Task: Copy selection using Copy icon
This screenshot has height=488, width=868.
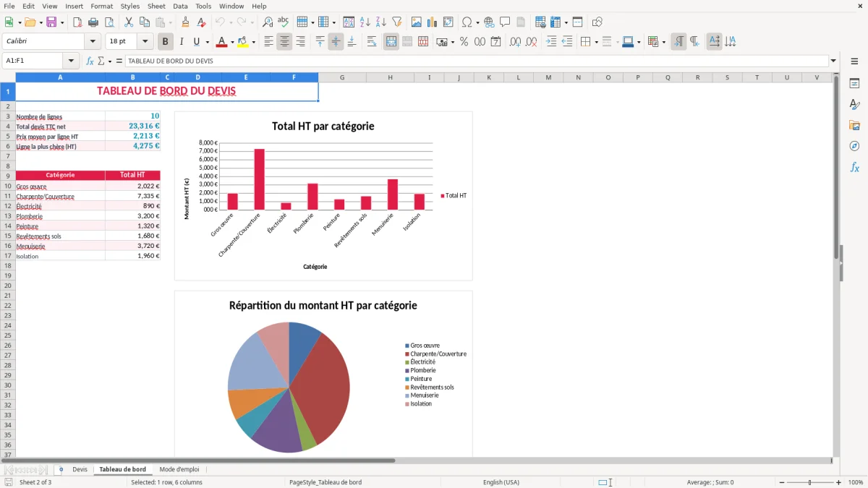Action: [x=145, y=22]
